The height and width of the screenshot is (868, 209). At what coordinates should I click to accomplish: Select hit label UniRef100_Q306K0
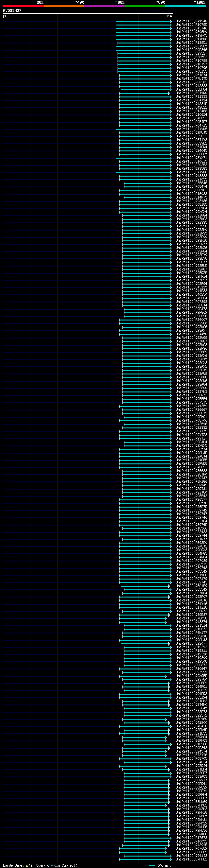(191, 32)
